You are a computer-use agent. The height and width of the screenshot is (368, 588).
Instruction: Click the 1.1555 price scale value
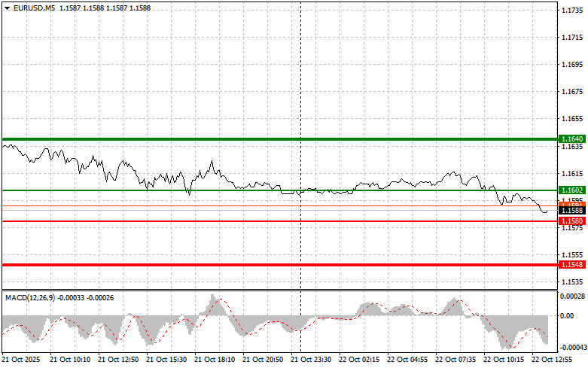tap(572, 254)
